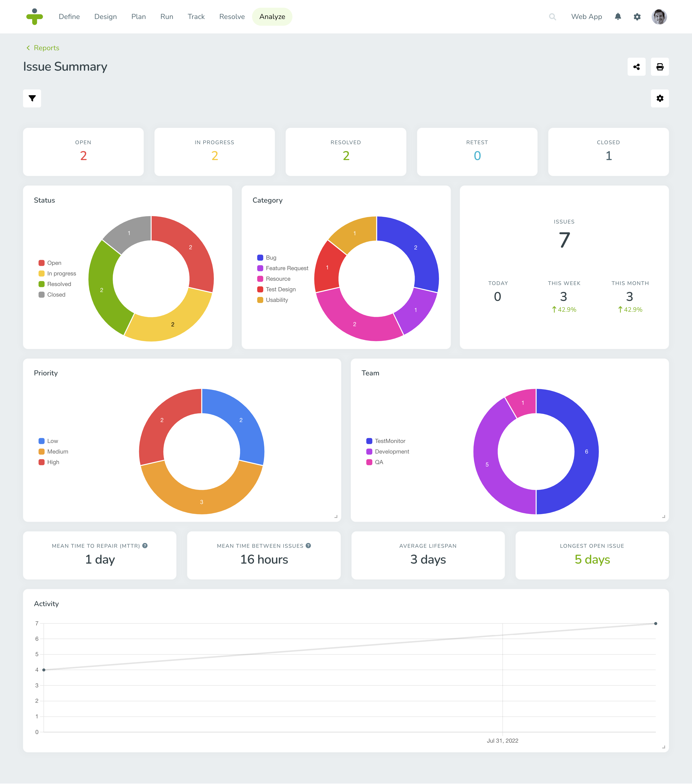Screen dimensions: 692x784
Task: Click Activity chart start point at 4
Action: (44, 670)
